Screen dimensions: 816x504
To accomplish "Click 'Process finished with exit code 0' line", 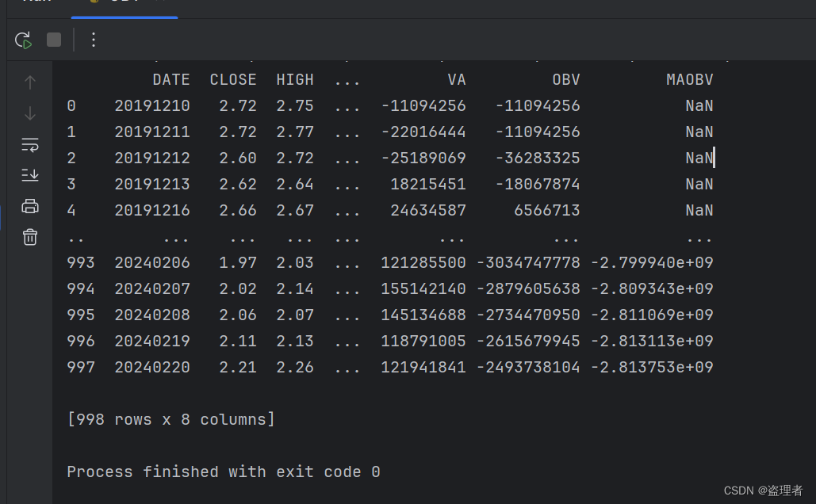I will 224,472.
